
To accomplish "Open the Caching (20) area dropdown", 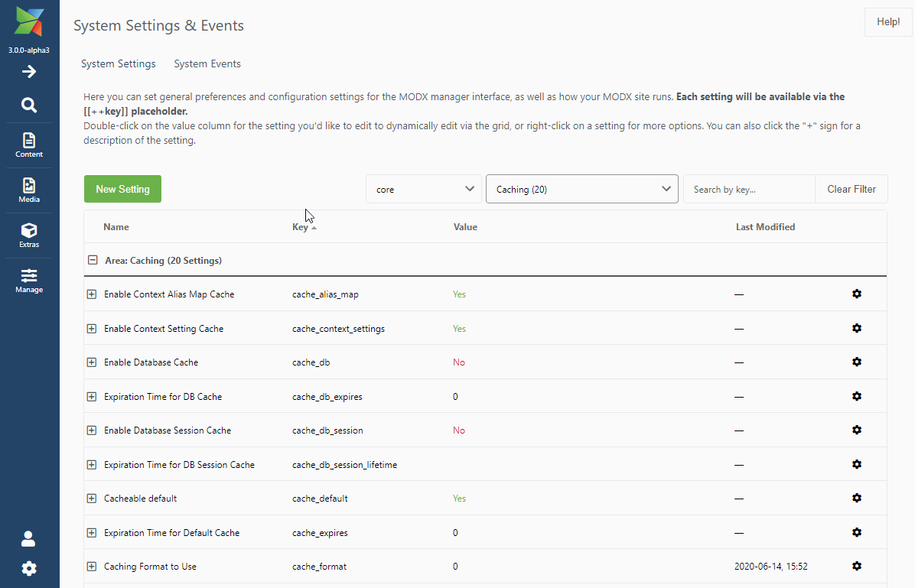I will (x=581, y=189).
